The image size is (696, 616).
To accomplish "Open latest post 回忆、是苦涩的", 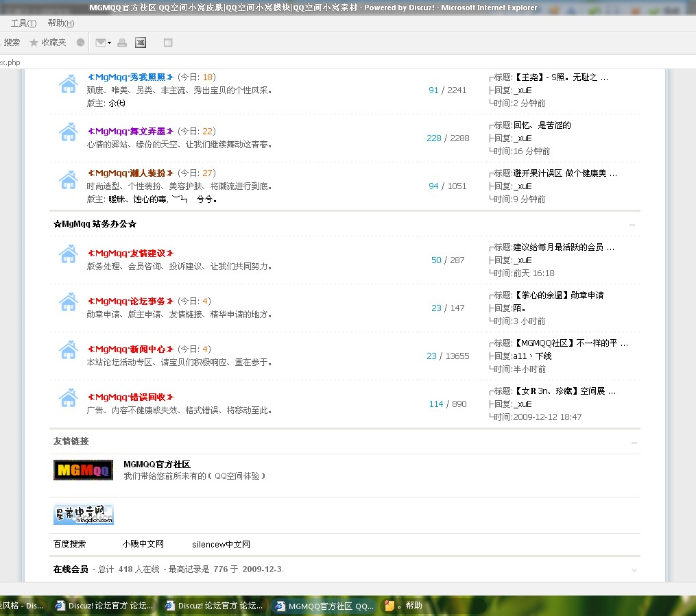I will tap(542, 125).
